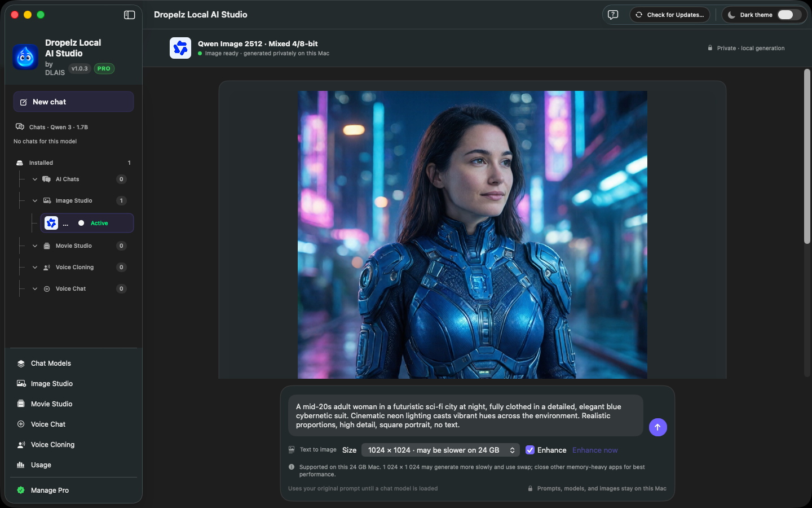Screen dimensions: 812x508
Task: Click the Voice Cloning icon in bottom nav
Action: tap(21, 444)
